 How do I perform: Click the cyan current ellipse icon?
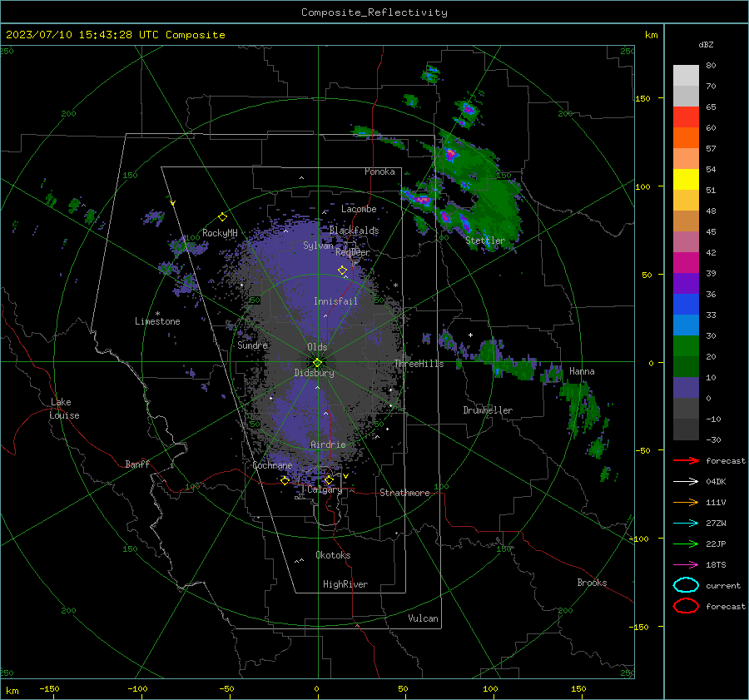[686, 585]
